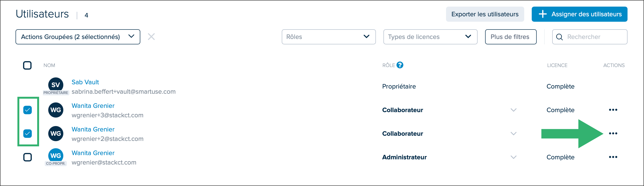Viewport: 644px width, 186px height.
Task: Clear grouped selection with X icon
Action: pos(151,37)
